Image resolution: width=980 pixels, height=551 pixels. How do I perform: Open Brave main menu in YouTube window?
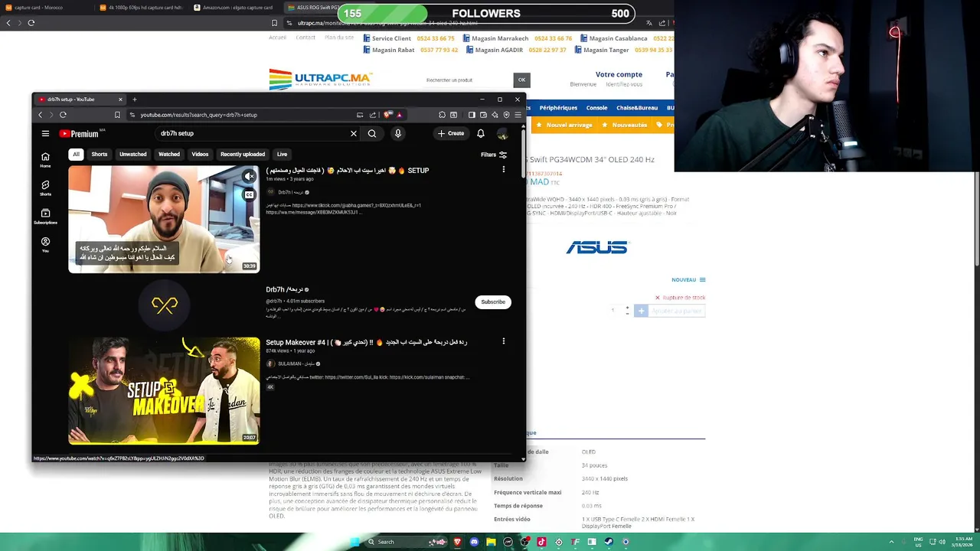click(518, 115)
